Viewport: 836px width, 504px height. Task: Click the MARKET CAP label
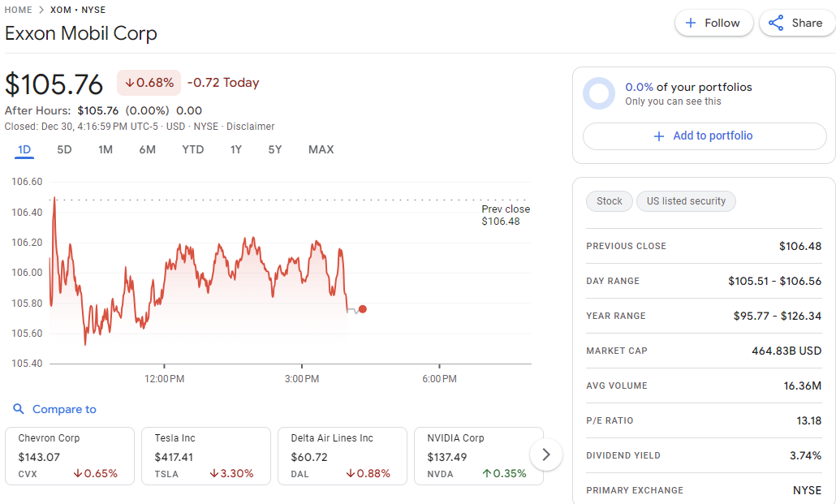[617, 351]
